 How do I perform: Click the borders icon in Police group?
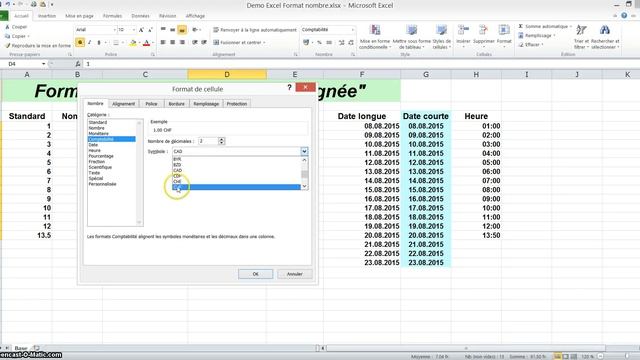point(116,42)
